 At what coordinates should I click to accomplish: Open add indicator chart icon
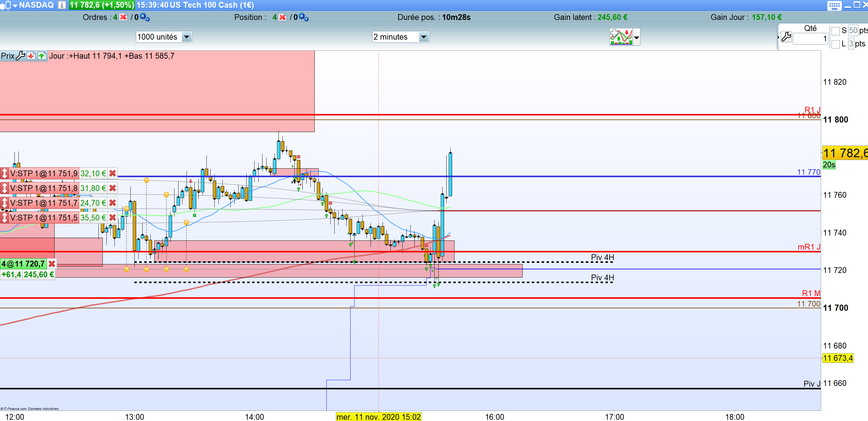[621, 37]
